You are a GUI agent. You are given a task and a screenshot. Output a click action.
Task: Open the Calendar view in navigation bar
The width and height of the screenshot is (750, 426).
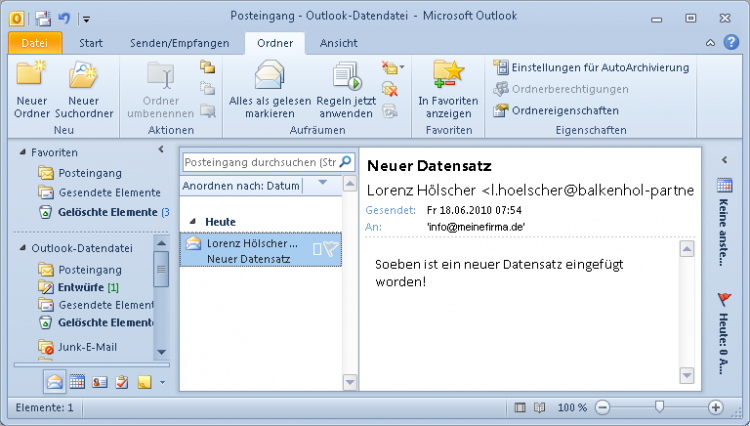coord(77,381)
